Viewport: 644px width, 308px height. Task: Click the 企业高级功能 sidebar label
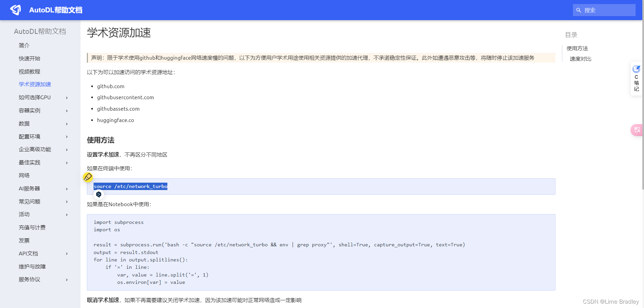35,149
